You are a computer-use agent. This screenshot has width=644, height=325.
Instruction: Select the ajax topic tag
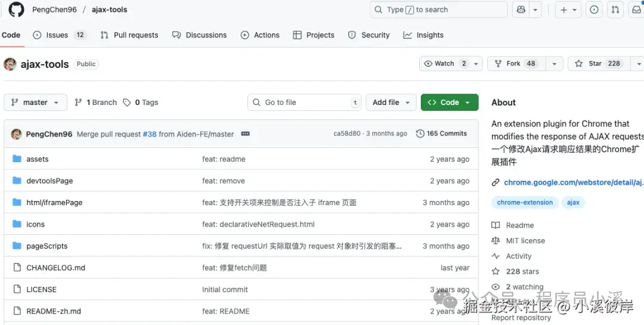[x=573, y=203]
